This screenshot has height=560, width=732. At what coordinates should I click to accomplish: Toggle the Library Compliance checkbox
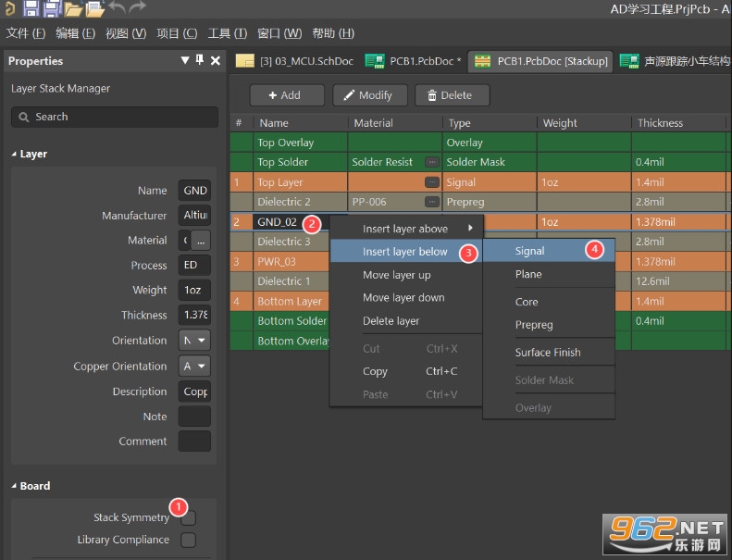[x=189, y=540]
